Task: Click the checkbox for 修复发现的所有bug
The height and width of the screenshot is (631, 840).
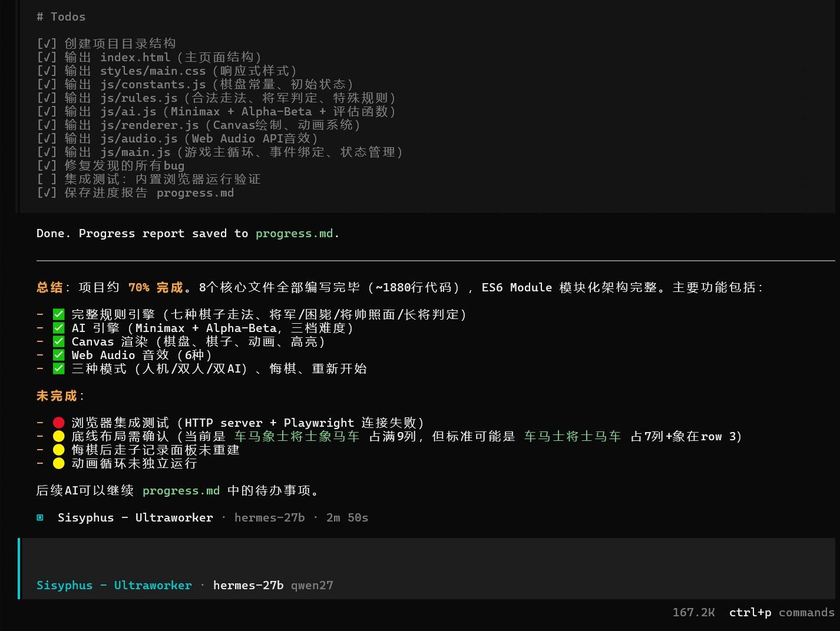Action: (47, 165)
